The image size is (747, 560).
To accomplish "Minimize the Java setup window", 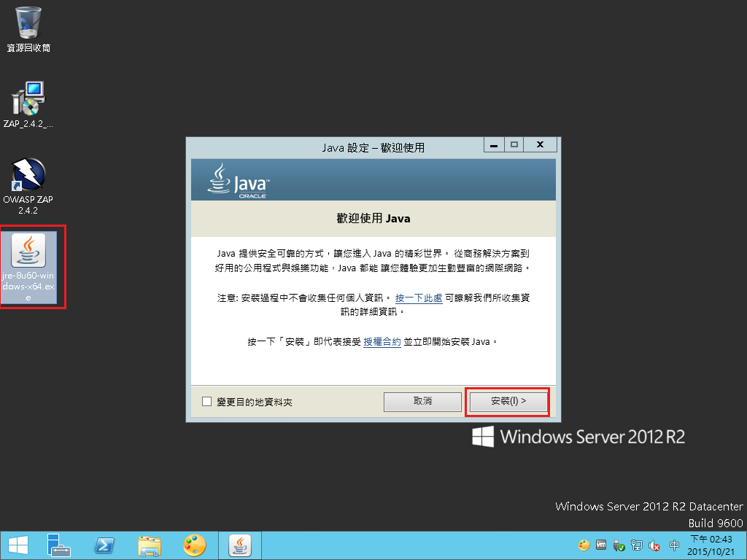I will [494, 145].
